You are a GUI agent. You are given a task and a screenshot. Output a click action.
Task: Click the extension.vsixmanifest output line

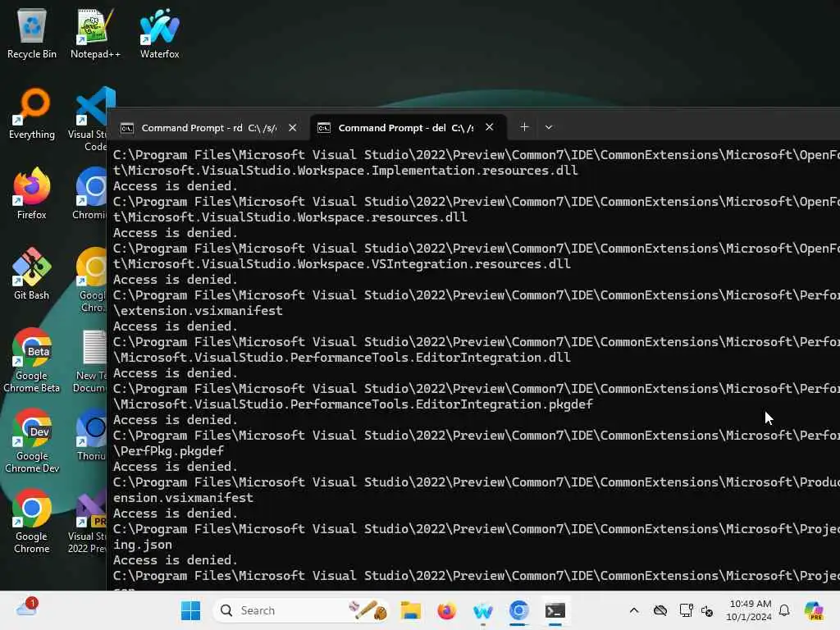point(199,311)
